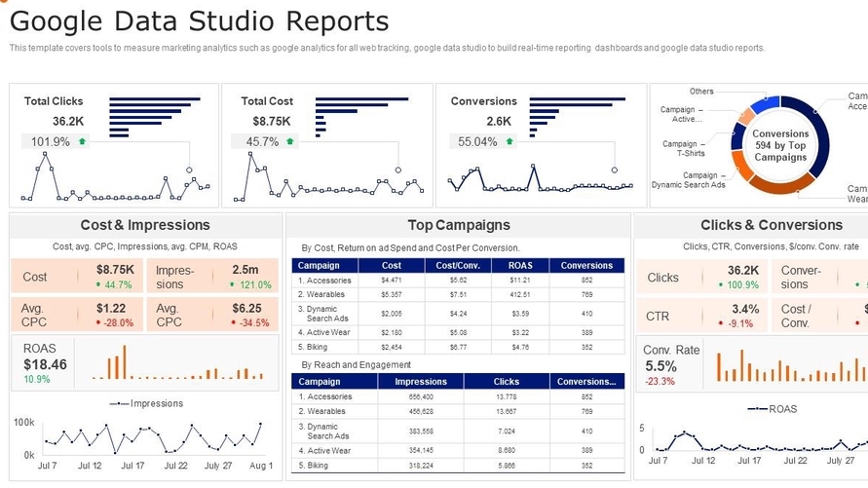Click the $4.24 Cost/Conv. cell

pos(459,314)
